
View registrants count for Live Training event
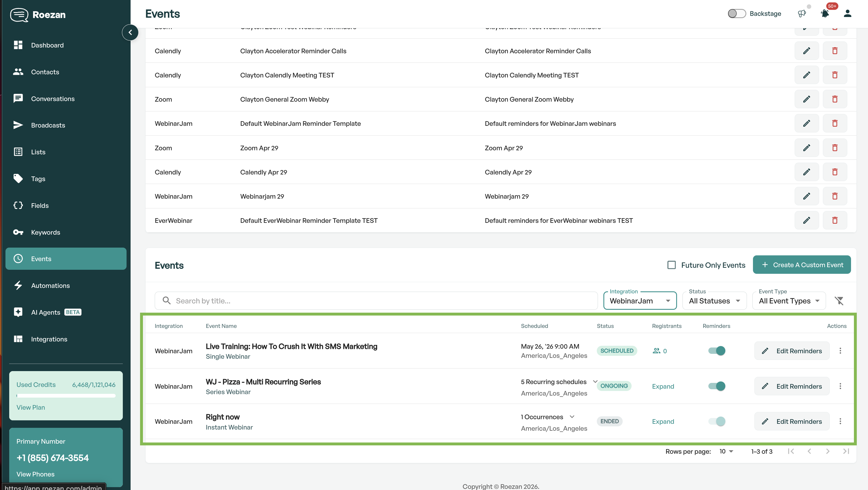pos(660,351)
